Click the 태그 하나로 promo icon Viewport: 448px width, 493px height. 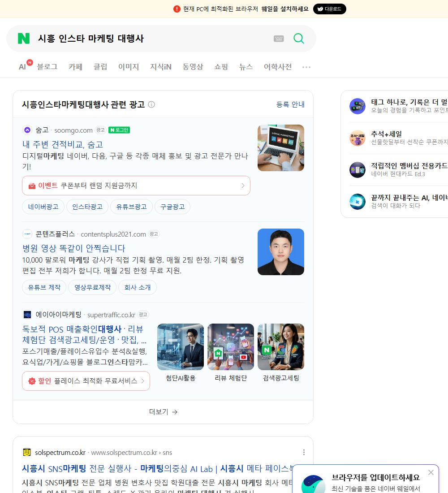click(x=358, y=106)
